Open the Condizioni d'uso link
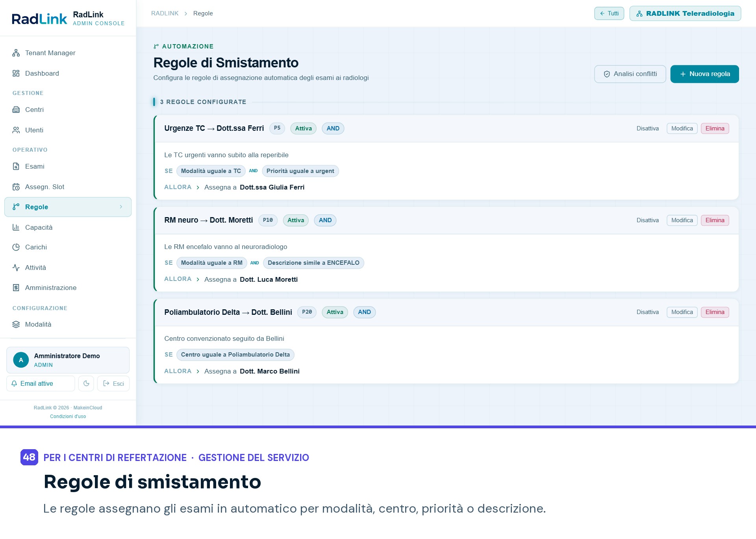This screenshot has width=756, height=539. pyautogui.click(x=68, y=416)
